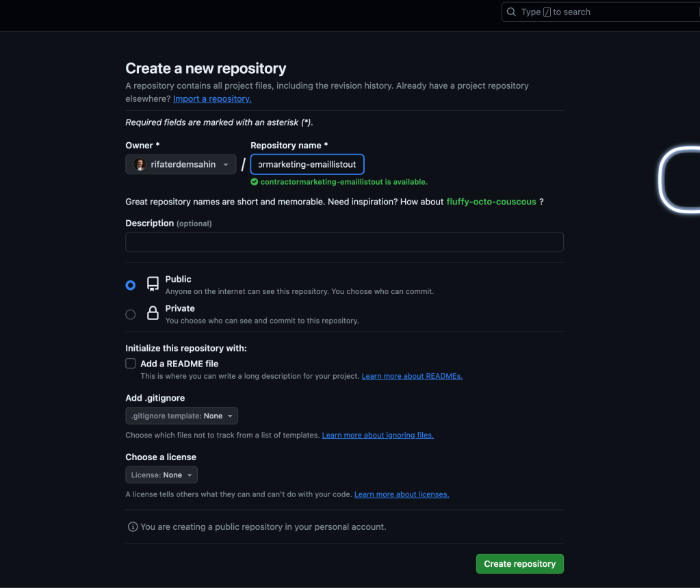
Task: Open Learn more about READMEs link
Action: pyautogui.click(x=412, y=376)
